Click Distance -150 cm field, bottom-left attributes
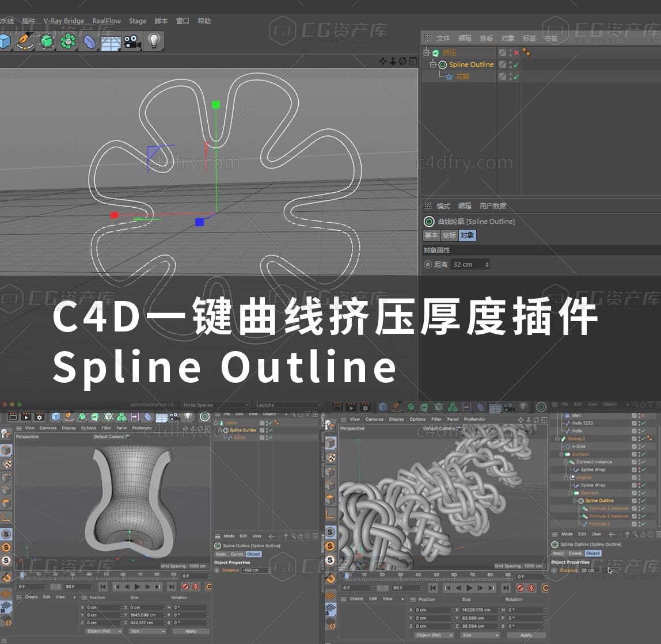The width and height of the screenshot is (661, 644). tap(256, 570)
